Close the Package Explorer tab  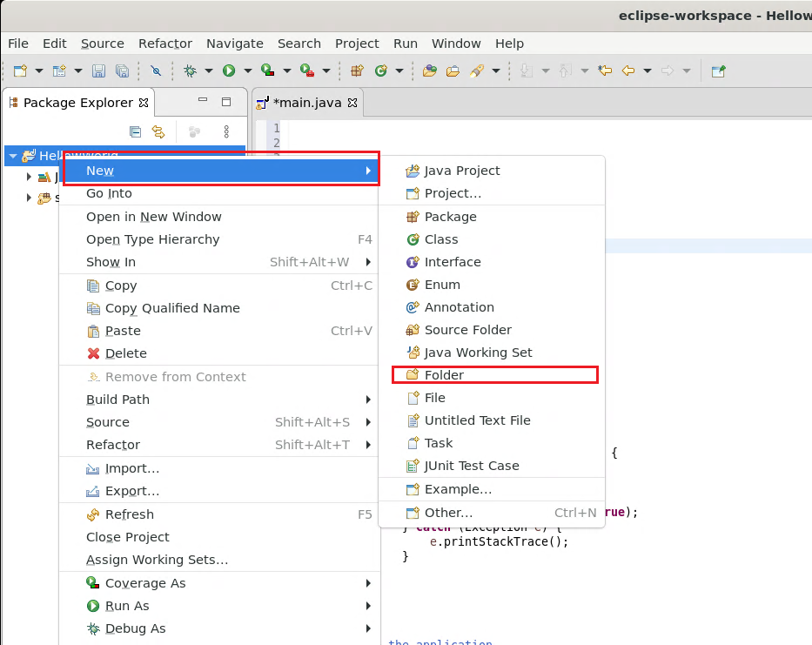click(144, 103)
